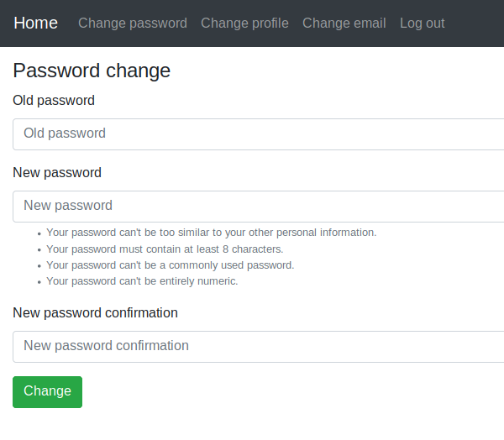Click empty navbar area right of Log out

[475, 24]
